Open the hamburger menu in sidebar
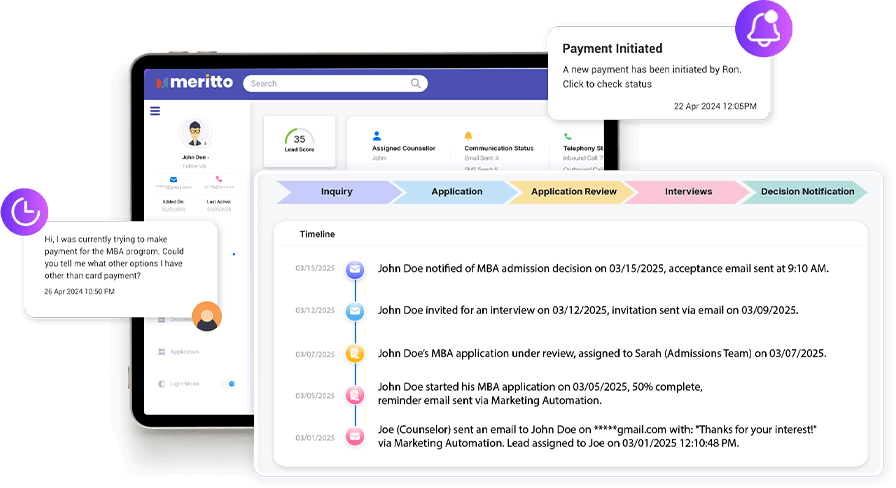896x488 pixels. pos(155,111)
